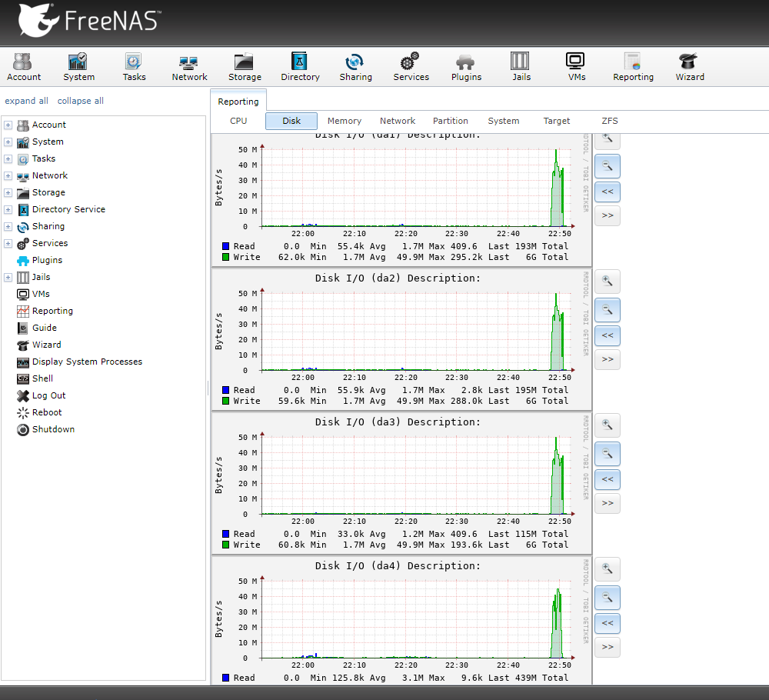Screen dimensions: 769x700
Task: Open Network in the top toolbar
Action: tap(189, 67)
